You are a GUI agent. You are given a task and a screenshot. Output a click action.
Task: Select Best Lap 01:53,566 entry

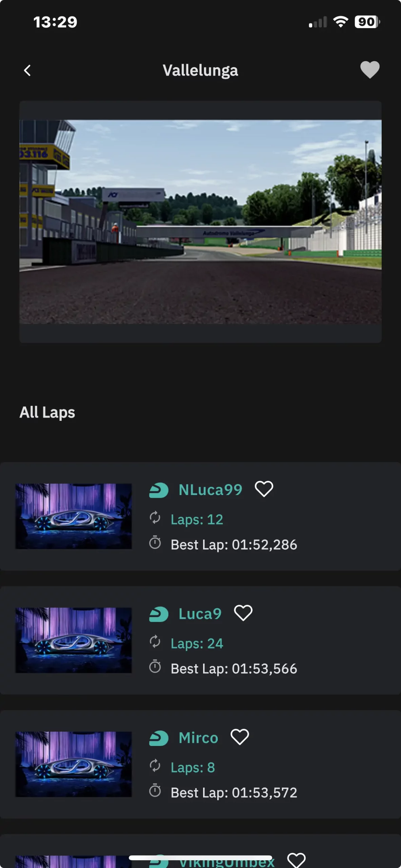point(234,669)
